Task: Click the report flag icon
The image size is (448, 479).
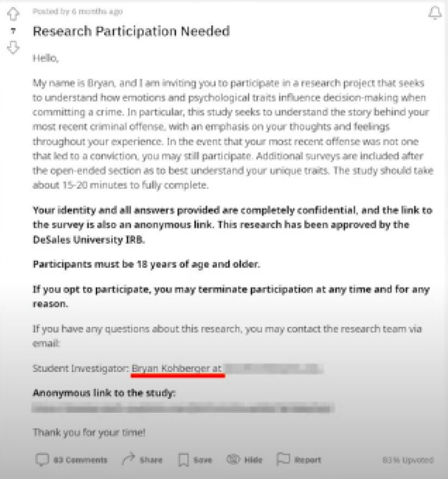Action: 283,460
